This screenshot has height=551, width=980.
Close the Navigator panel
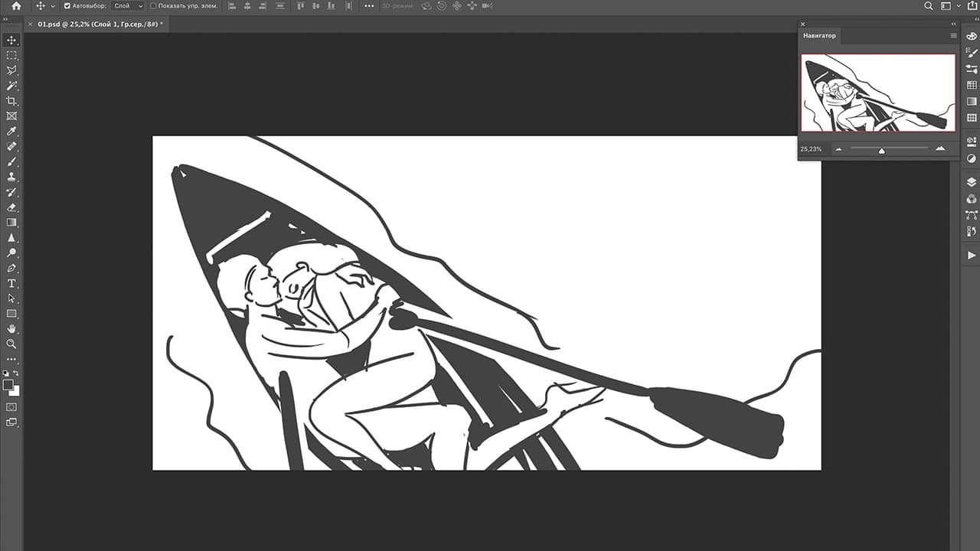tap(803, 24)
